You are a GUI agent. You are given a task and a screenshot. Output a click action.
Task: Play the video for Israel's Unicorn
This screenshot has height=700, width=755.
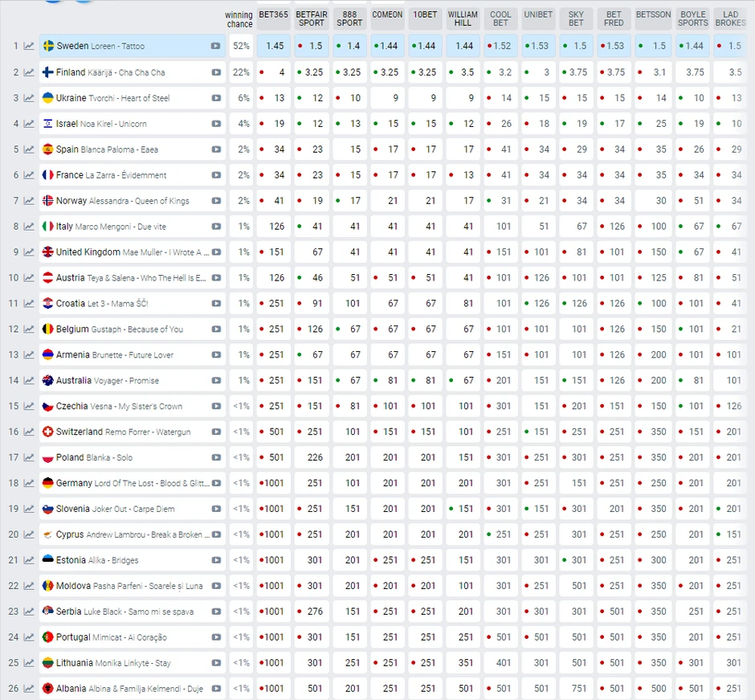[216, 123]
